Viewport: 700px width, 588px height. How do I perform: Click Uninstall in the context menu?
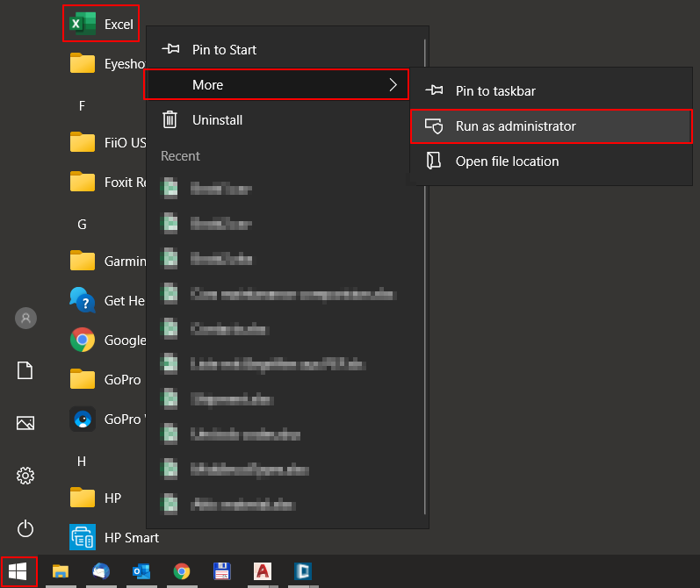click(x=217, y=120)
